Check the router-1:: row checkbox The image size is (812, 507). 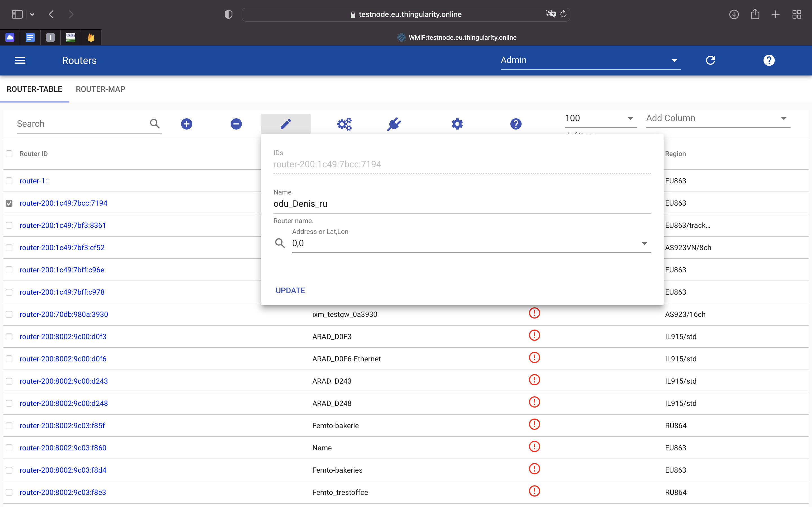tap(9, 181)
